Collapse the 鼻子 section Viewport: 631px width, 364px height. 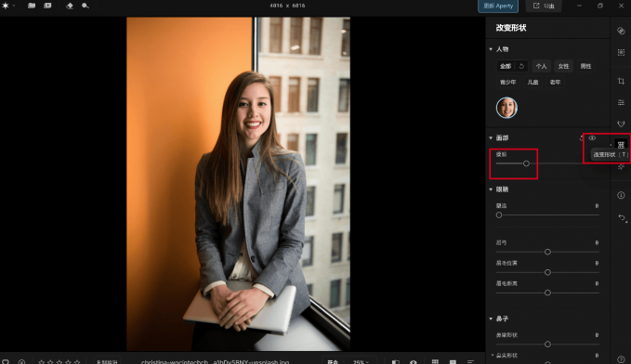tap(491, 318)
